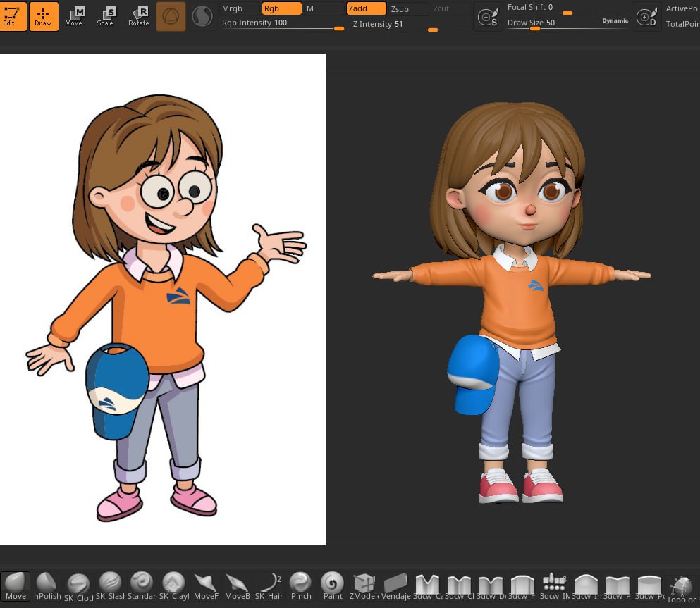Click the Scale transform button
Viewport: 700px width, 608px height.
(106, 15)
